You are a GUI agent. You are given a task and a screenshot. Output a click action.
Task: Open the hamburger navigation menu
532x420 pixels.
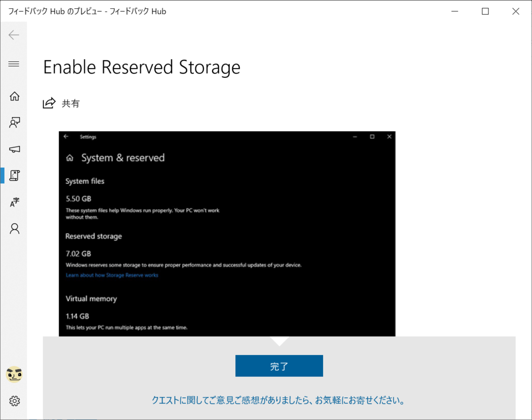tap(14, 64)
